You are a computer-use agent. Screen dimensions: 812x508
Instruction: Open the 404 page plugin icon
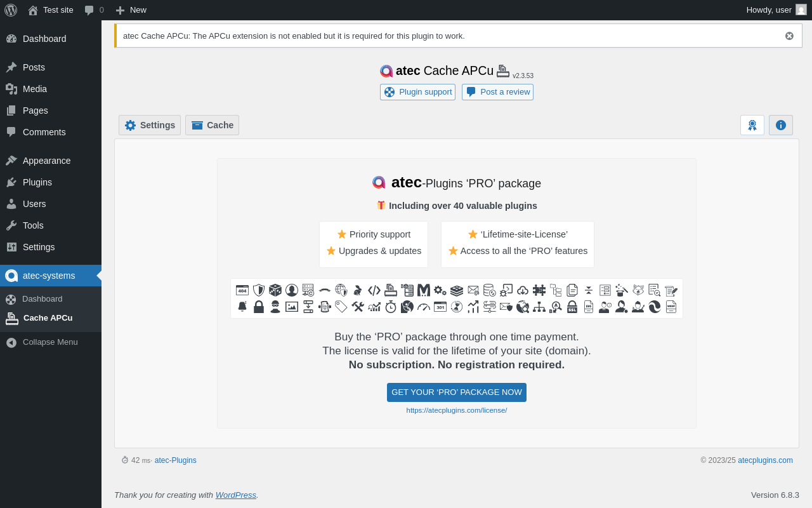[x=242, y=290]
